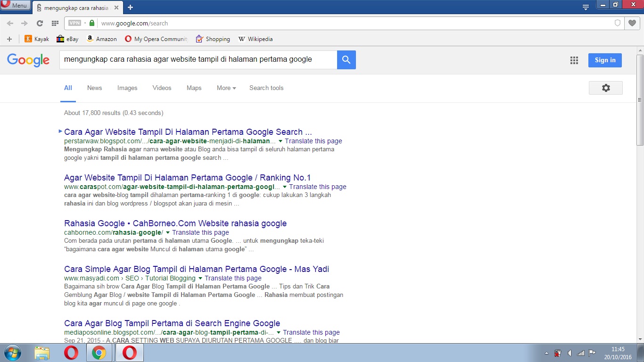
Task: Expand dropdown arrow beside cahborneo.com URL
Action: point(167,232)
